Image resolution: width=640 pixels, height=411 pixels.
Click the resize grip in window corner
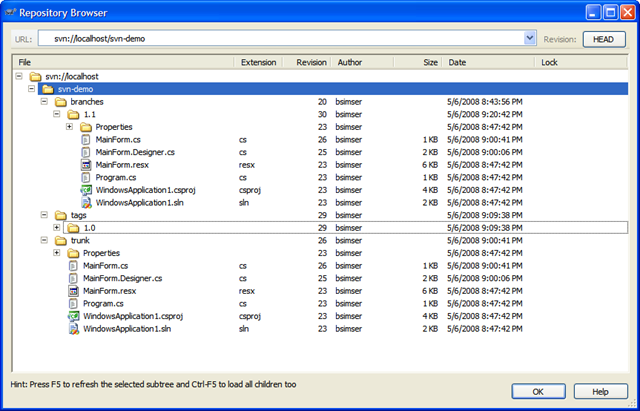point(633,404)
